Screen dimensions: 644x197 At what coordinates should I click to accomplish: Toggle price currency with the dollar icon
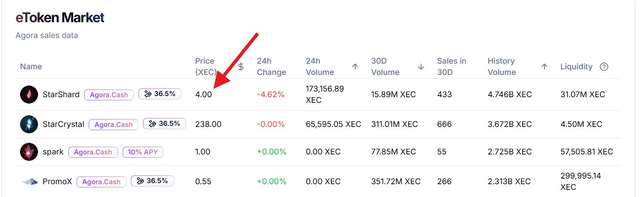[241, 67]
